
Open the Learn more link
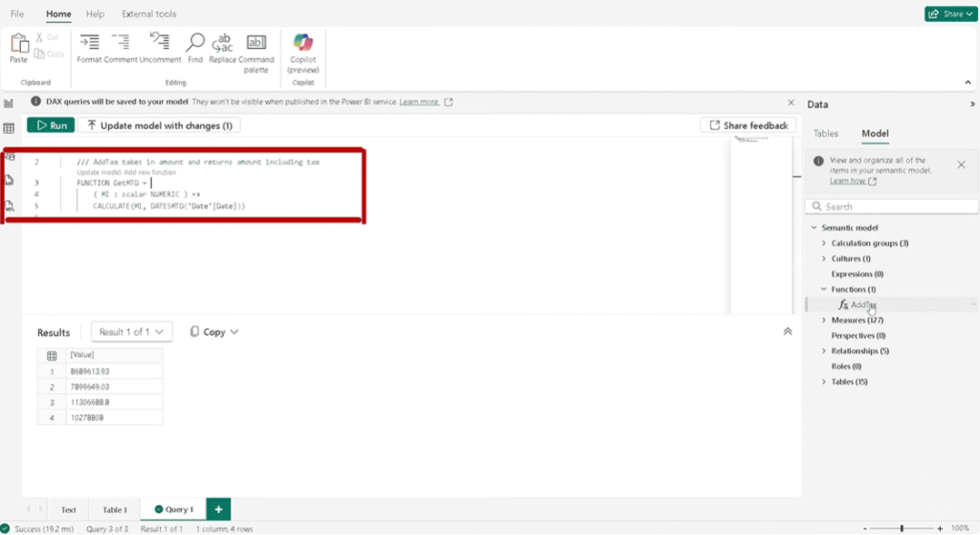click(419, 101)
